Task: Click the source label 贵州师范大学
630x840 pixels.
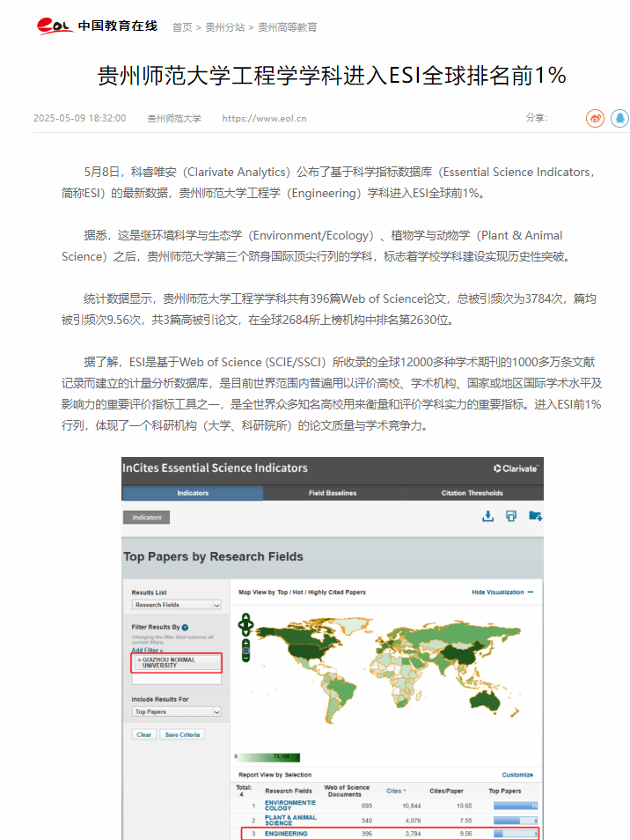Action: [174, 118]
